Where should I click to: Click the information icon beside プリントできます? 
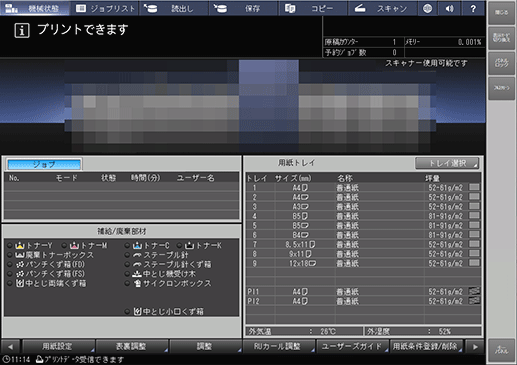coord(22,30)
